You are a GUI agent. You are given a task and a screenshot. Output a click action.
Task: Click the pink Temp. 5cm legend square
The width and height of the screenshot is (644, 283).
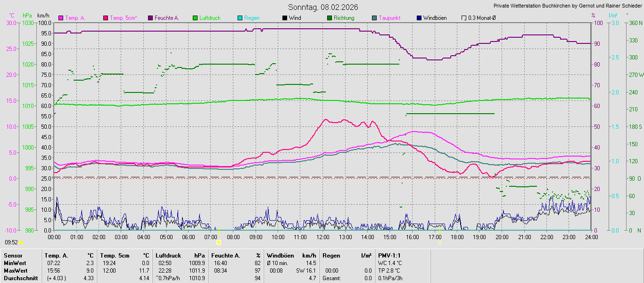(106, 18)
